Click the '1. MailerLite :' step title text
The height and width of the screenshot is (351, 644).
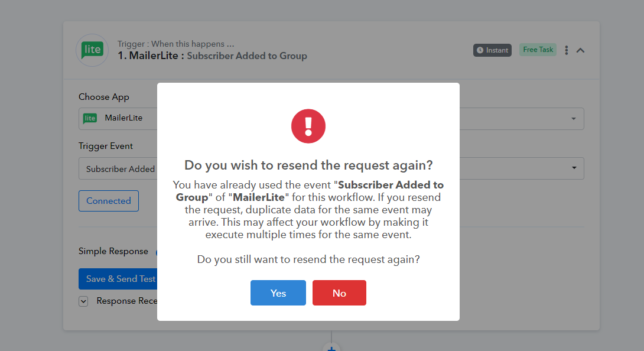151,56
